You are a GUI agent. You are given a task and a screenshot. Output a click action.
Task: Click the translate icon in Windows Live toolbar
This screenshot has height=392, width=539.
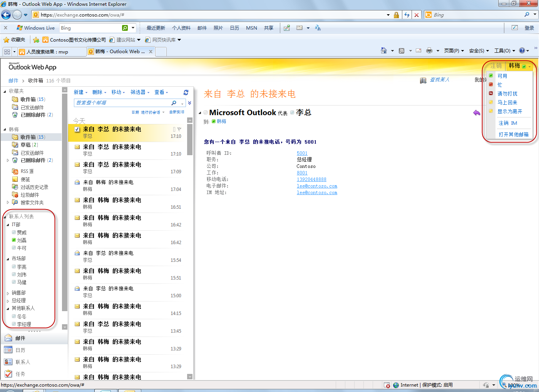pos(318,28)
